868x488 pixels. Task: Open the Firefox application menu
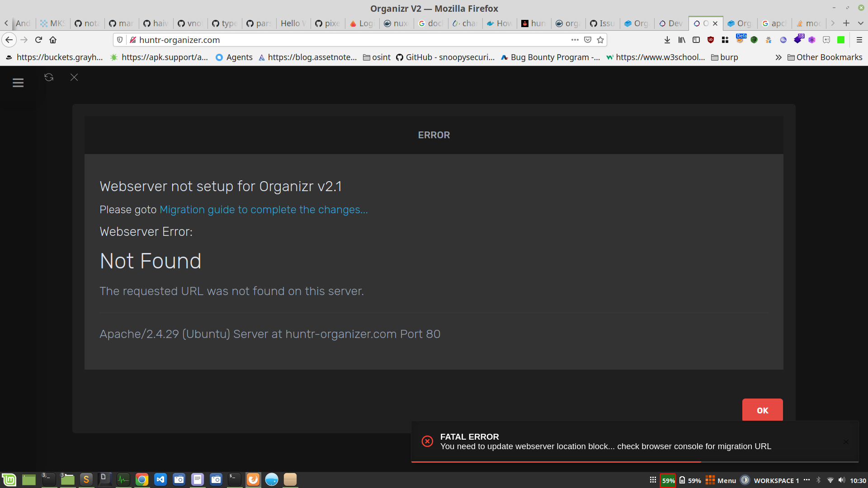(860, 40)
